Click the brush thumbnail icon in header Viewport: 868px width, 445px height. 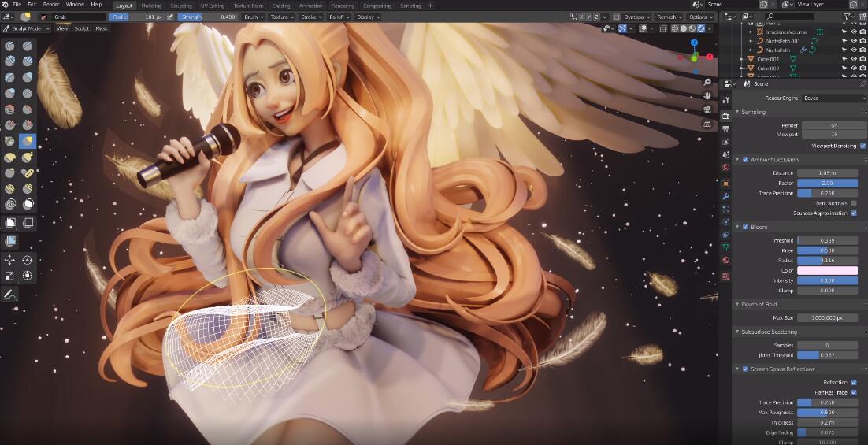coord(25,17)
